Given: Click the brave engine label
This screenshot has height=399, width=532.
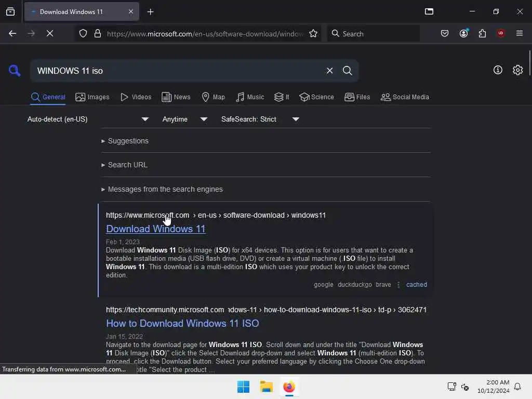Looking at the screenshot, I should pos(383,285).
